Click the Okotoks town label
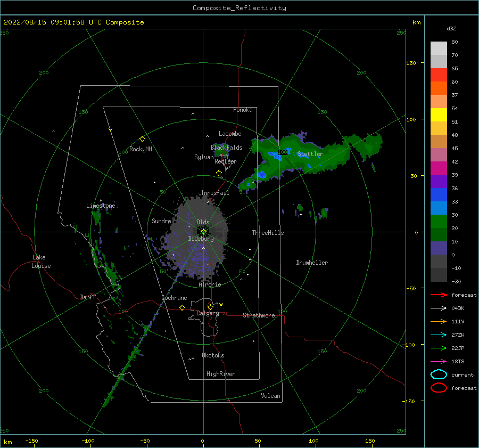This screenshot has width=479, height=448. pyautogui.click(x=213, y=355)
